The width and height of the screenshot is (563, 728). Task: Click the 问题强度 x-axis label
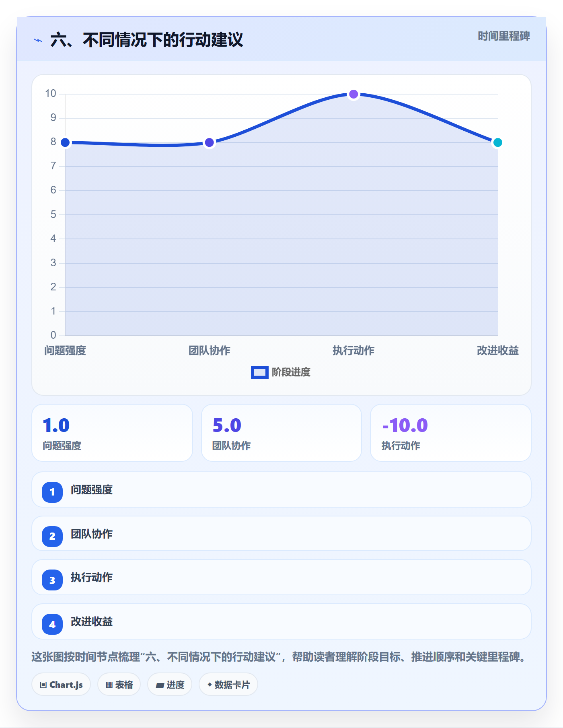tap(65, 351)
